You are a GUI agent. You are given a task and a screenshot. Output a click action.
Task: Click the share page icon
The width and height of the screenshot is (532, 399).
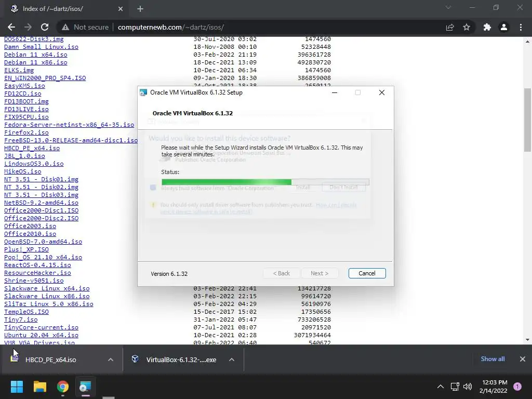pyautogui.click(x=450, y=27)
